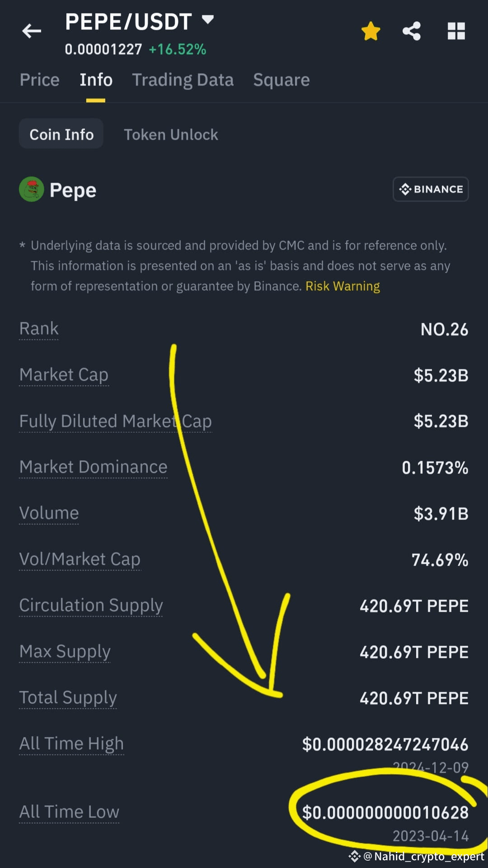488x868 pixels.
Task: Open the grid layout icon
Action: point(456,31)
